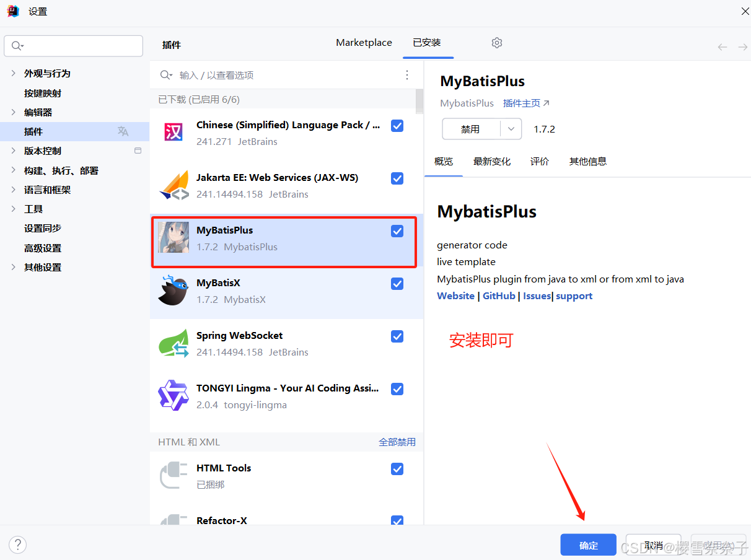Select the TONGYI Lingma plugin icon

(x=173, y=396)
